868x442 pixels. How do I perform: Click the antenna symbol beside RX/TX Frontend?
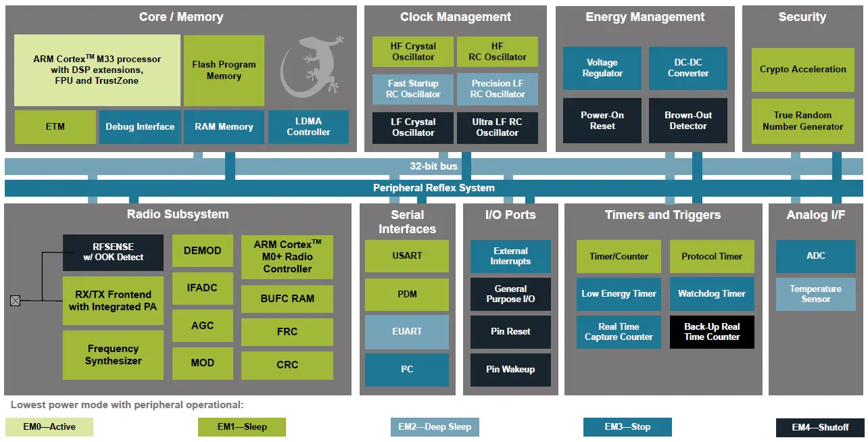tap(15, 301)
